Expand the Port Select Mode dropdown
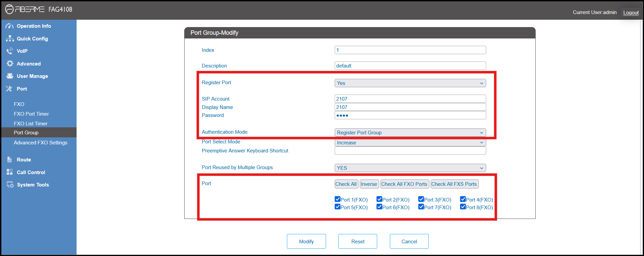 coord(410,143)
